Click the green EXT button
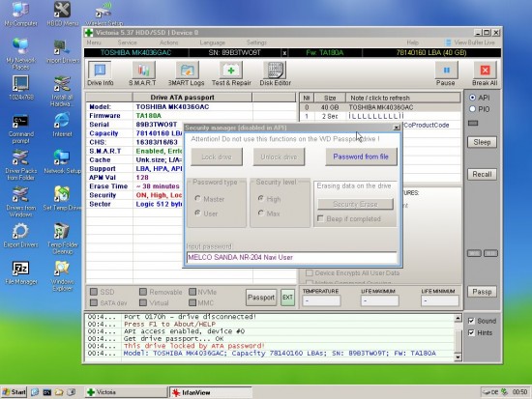Viewport: 532px width, 399px height. tap(287, 298)
